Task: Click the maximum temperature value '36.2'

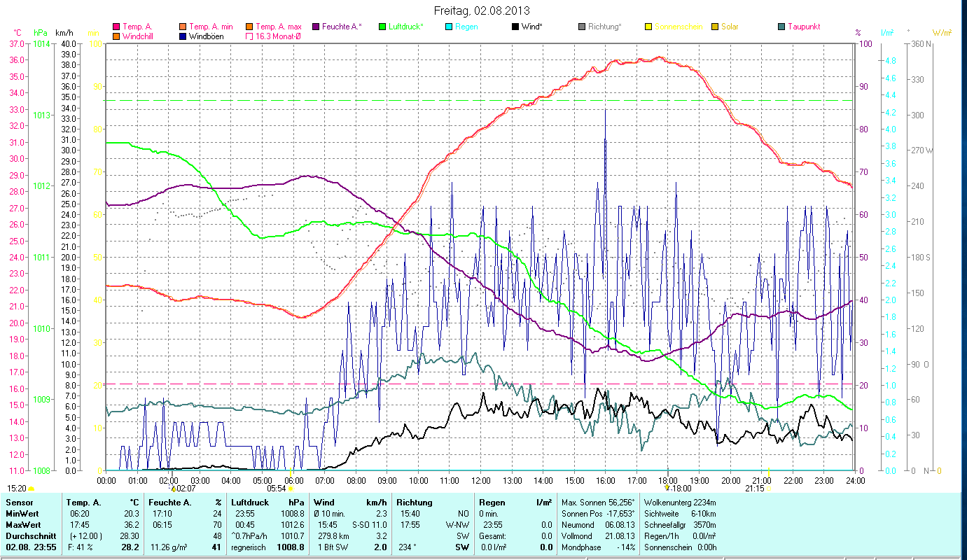Action: coord(131,524)
